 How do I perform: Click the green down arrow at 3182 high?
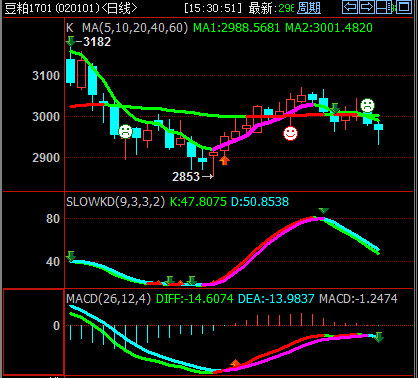pyautogui.click(x=71, y=41)
